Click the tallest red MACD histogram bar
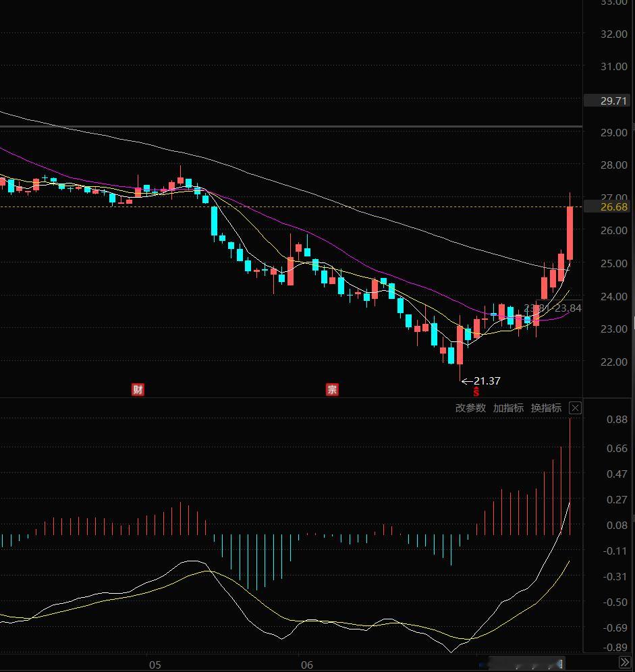The height and width of the screenshot is (672, 635). tap(570, 476)
